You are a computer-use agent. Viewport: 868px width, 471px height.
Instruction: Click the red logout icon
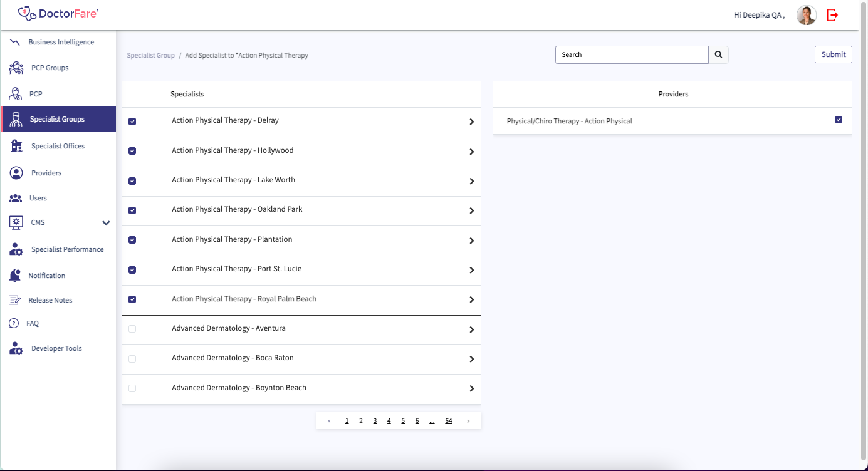(x=832, y=15)
